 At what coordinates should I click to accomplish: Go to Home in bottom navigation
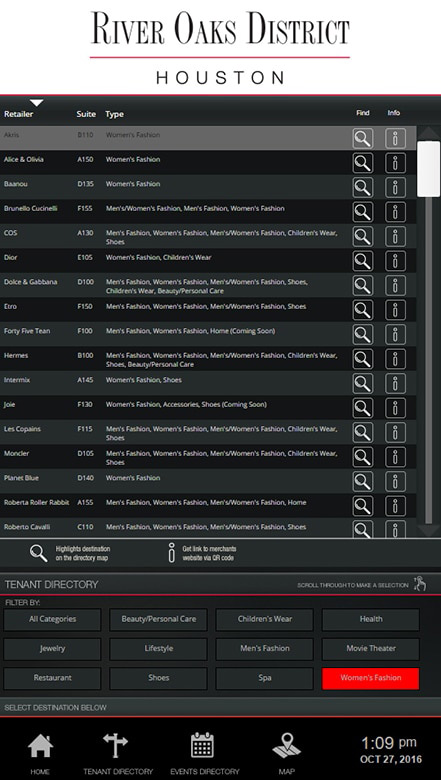click(40, 754)
